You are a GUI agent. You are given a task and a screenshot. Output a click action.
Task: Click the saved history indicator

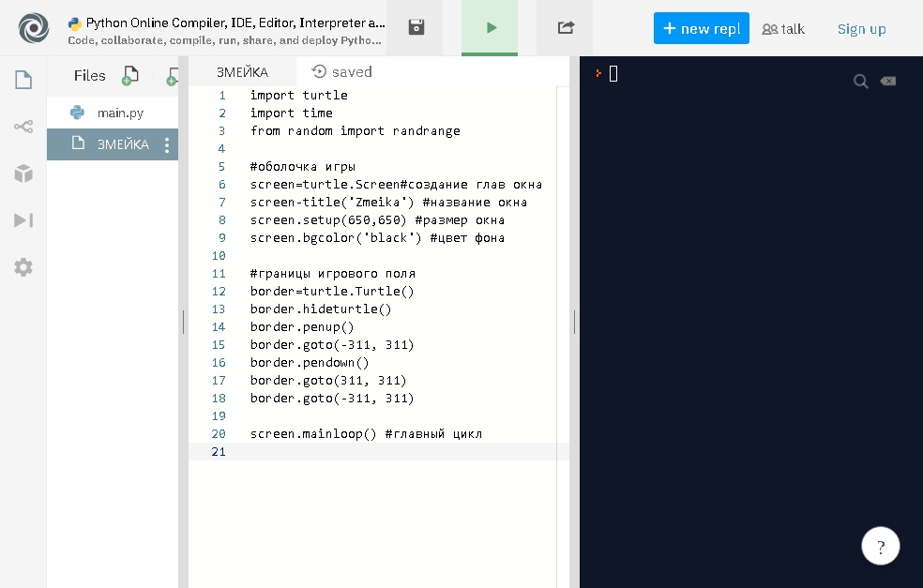click(x=342, y=72)
